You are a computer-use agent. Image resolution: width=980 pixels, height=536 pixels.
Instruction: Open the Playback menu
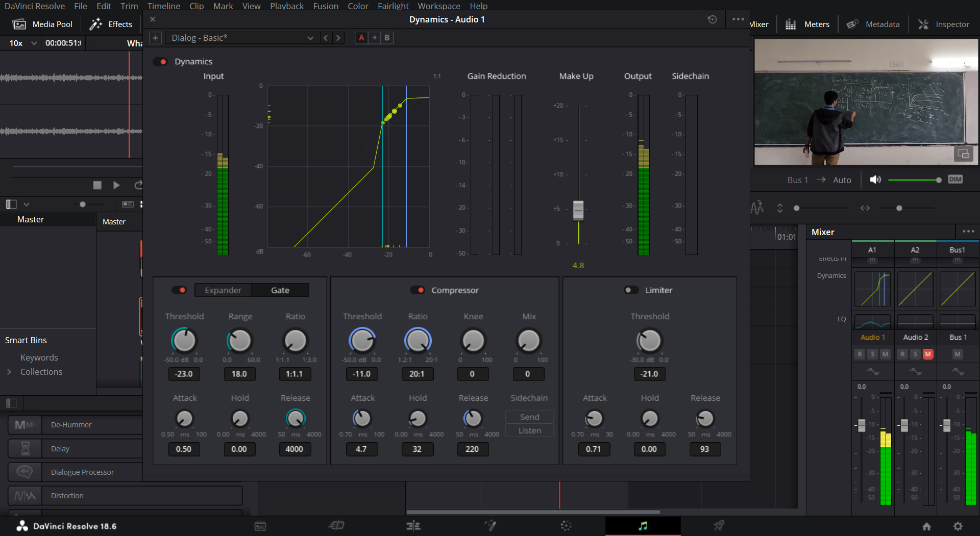[x=287, y=6]
